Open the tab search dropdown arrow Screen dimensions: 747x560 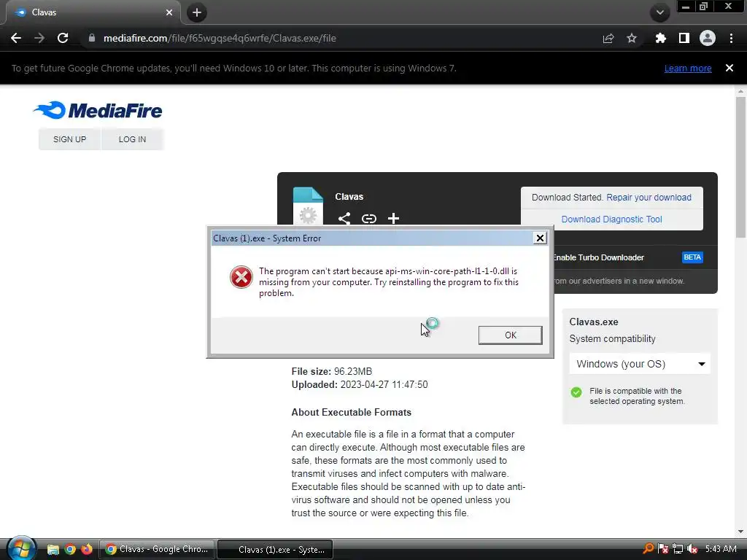(660, 12)
